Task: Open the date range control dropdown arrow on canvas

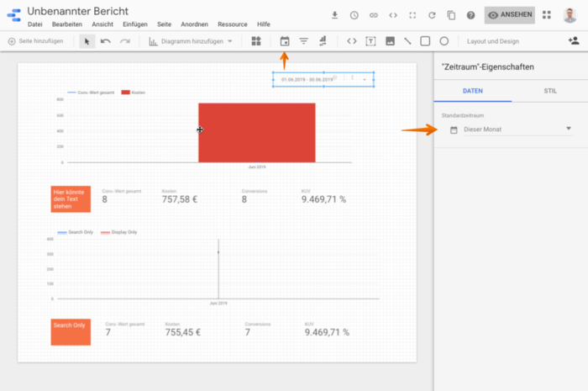Action: [364, 80]
